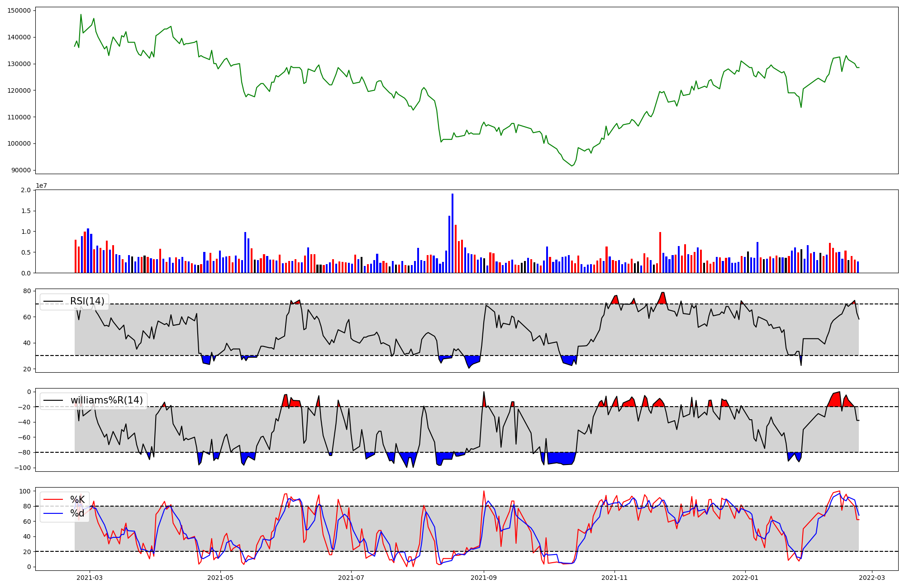Viewport: 905px width, 588px height.
Task: Click the %d legend entry
Action: pos(77,513)
